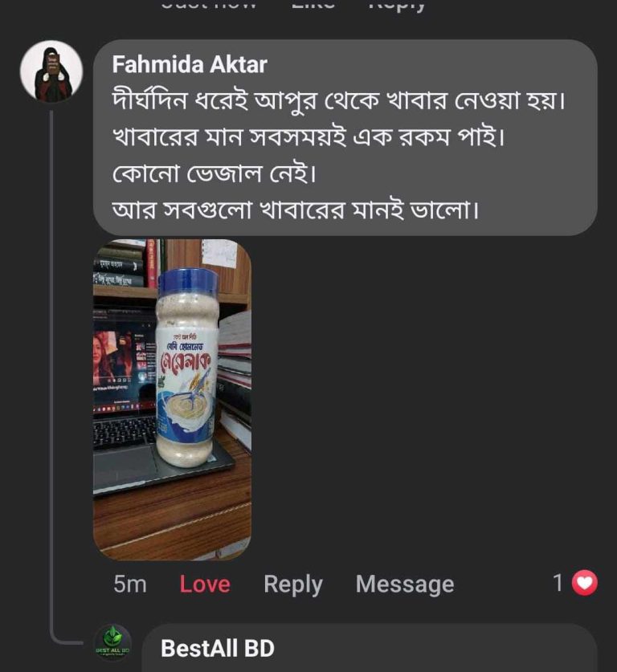617x672 pixels.
Task: View the reaction count of 1
Action: point(558,583)
